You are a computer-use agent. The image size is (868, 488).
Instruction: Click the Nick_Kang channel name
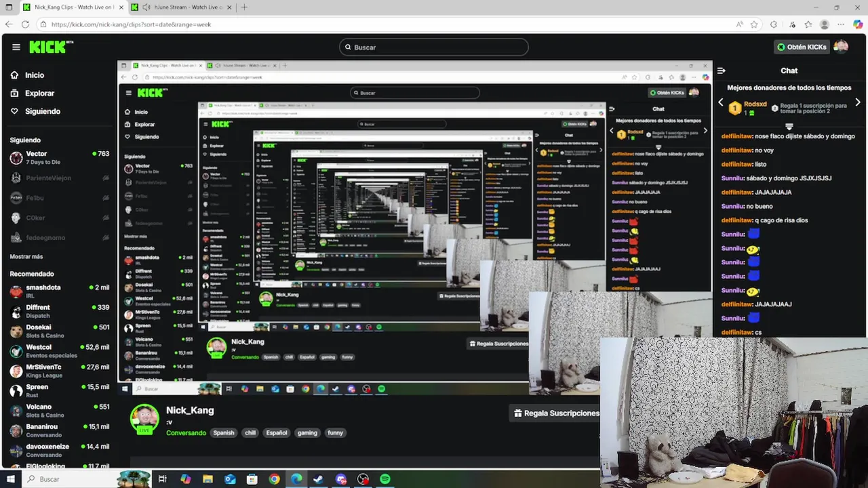[190, 410]
